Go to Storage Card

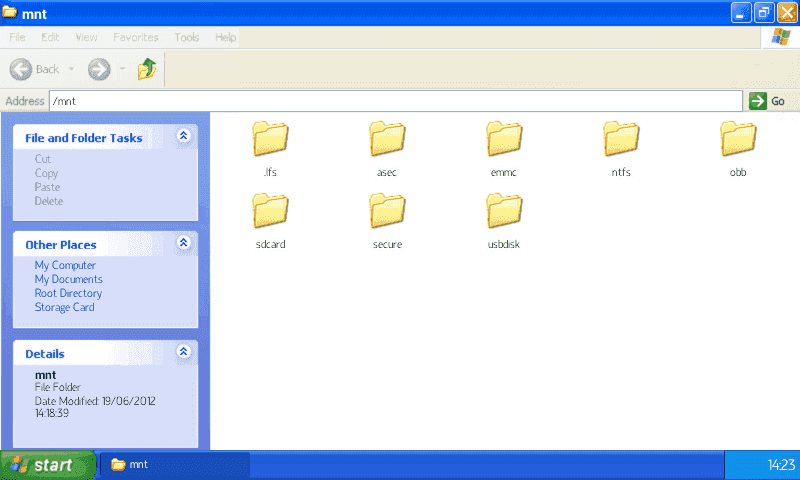(x=65, y=307)
